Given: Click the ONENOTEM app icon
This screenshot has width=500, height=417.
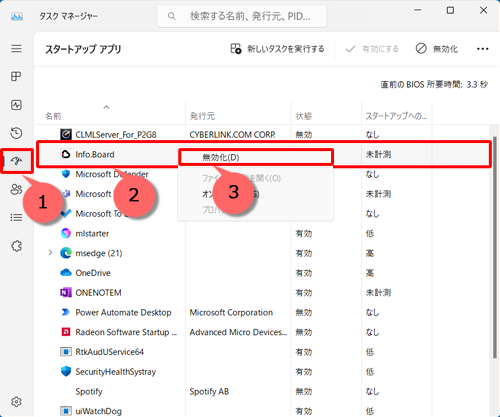Looking at the screenshot, I should coord(66,292).
